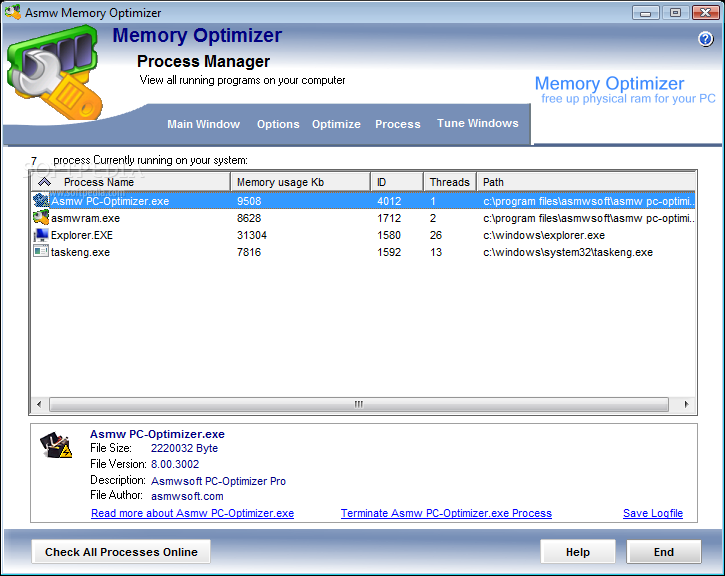Click the Help button
Image resolution: width=725 pixels, height=576 pixels.
click(x=578, y=552)
